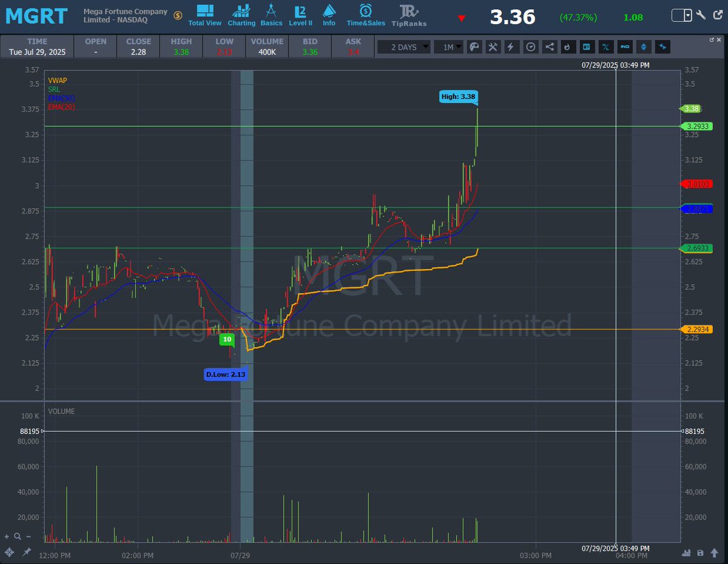Open the 2 DAYS range dropdown

click(403, 46)
